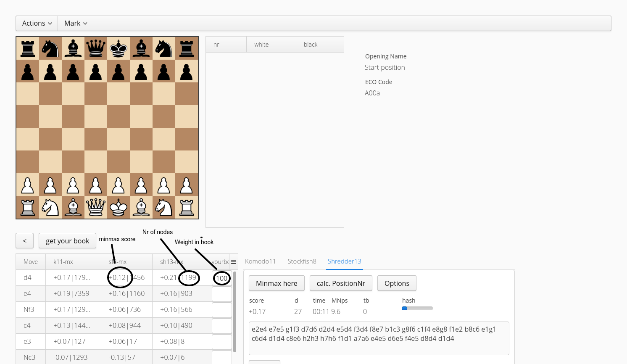The image size is (627, 364).
Task: Click the black pawn on d7
Action: pos(96,71)
